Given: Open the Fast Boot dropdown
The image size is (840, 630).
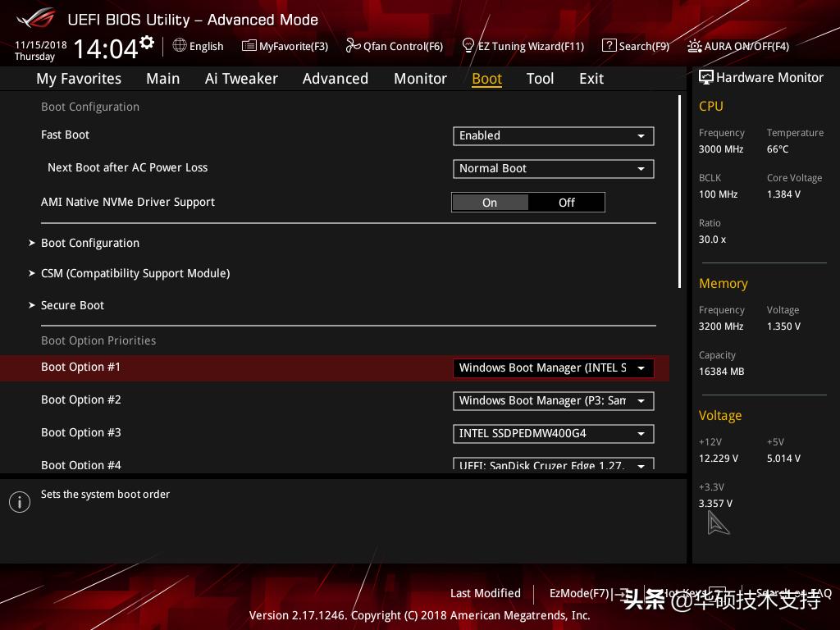Looking at the screenshot, I should coord(554,136).
